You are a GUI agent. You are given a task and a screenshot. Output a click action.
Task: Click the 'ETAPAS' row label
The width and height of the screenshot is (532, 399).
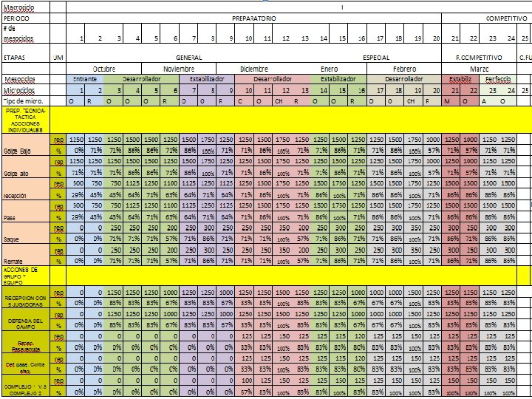coord(25,53)
